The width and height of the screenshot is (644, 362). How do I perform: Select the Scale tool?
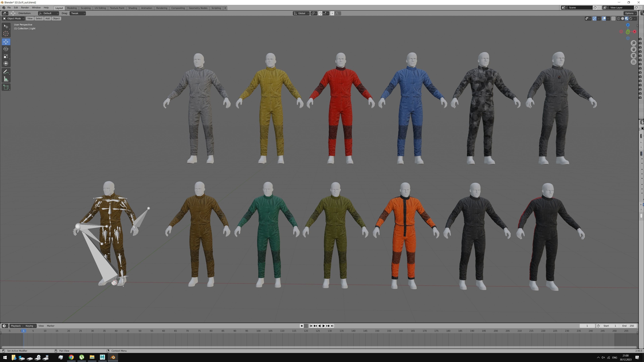point(6,56)
